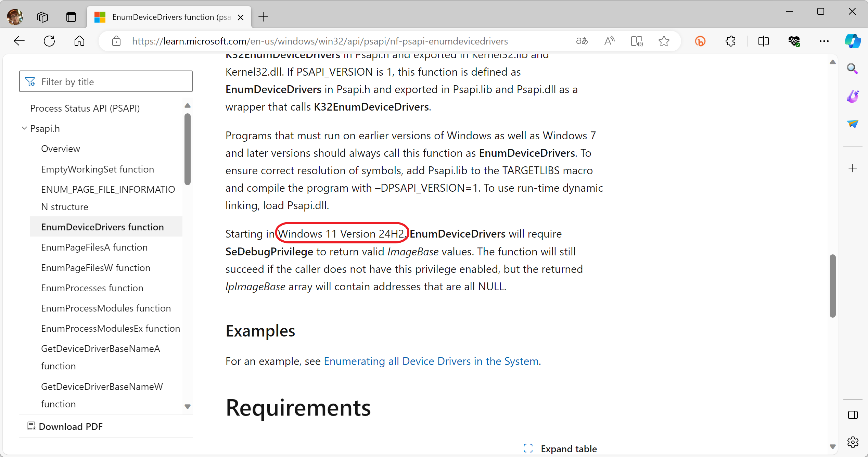This screenshot has width=868, height=457.
Task: Collapse the Psapi.h tree node
Action: [24, 128]
